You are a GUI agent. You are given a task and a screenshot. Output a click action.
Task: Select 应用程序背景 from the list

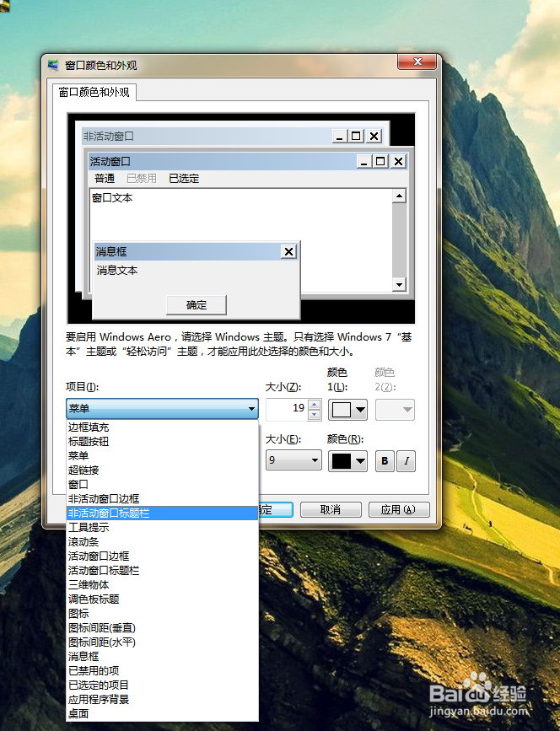162,700
